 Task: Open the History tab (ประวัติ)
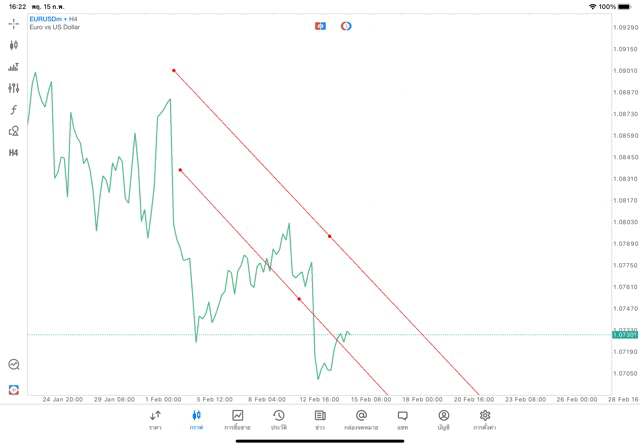point(279,419)
